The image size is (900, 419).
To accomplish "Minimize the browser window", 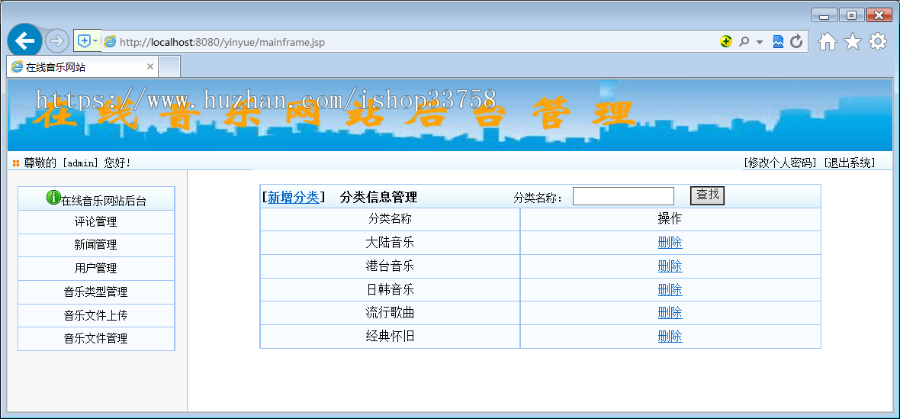I will (824, 15).
